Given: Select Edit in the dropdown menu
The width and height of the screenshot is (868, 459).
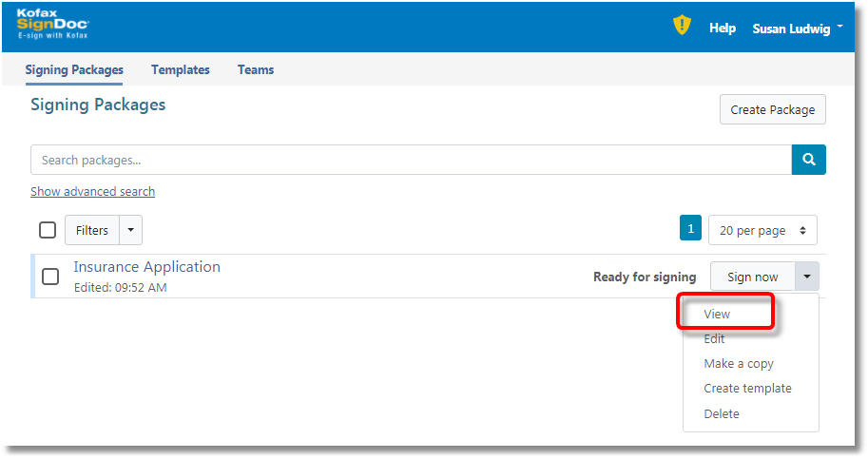Looking at the screenshot, I should pyautogui.click(x=714, y=338).
